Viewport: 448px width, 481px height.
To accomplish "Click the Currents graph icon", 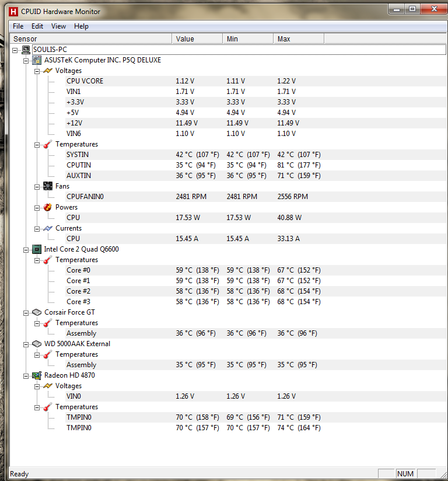I will 48,229.
